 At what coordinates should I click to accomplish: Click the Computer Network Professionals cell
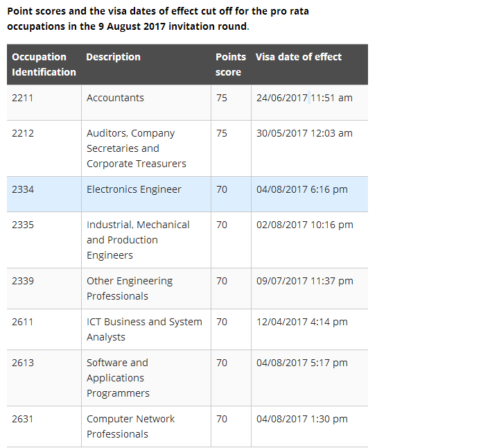click(x=130, y=427)
